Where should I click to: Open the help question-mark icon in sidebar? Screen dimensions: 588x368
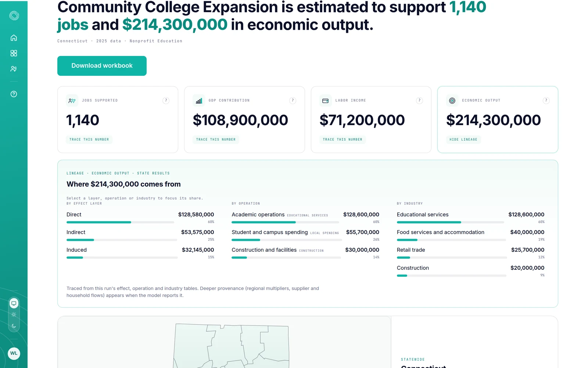coord(14,94)
